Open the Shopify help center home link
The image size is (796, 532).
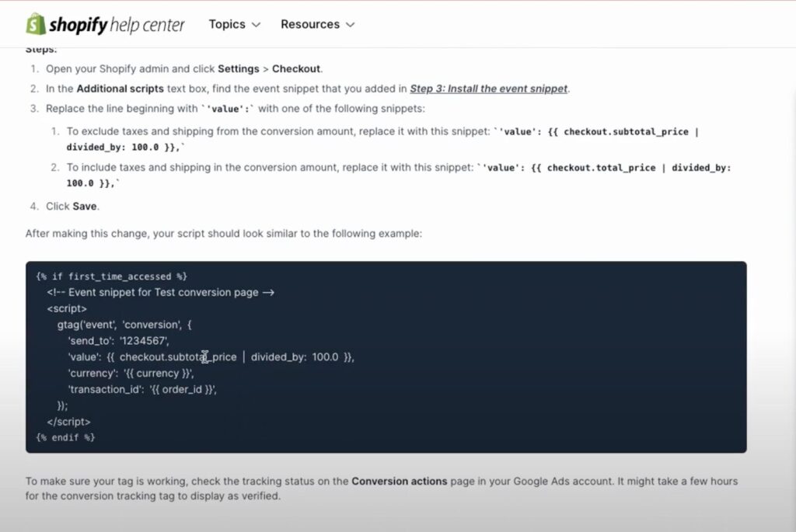[x=106, y=24]
